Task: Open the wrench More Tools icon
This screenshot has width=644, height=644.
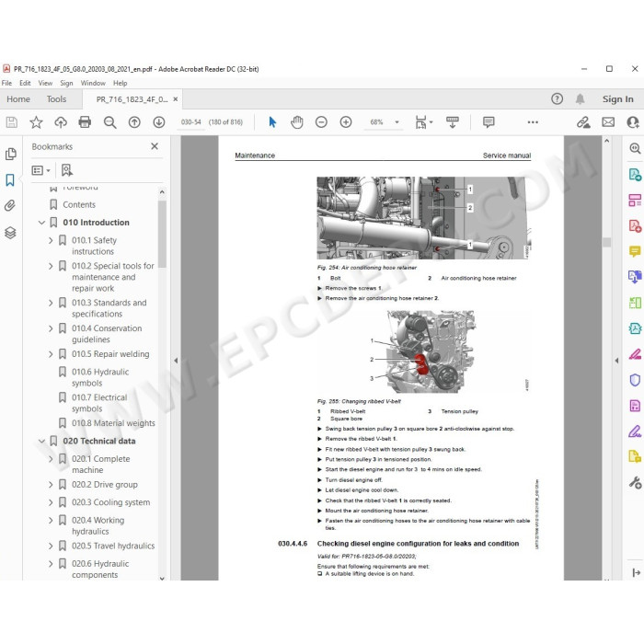Action: tap(635, 482)
